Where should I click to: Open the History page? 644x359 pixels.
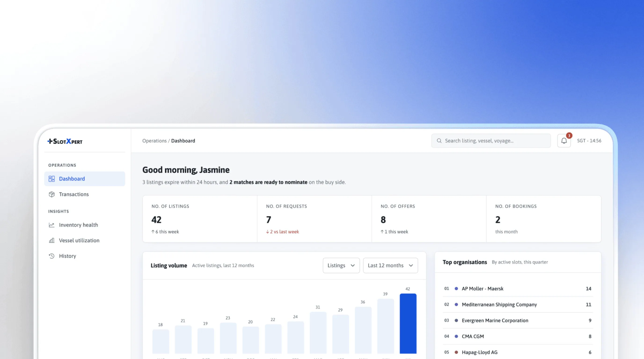click(x=85, y=256)
